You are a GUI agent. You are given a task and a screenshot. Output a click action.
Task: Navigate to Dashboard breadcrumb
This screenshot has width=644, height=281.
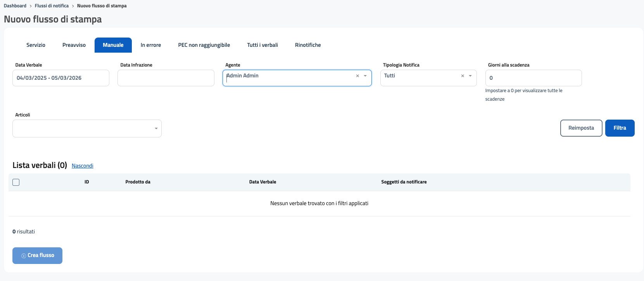pyautogui.click(x=15, y=6)
